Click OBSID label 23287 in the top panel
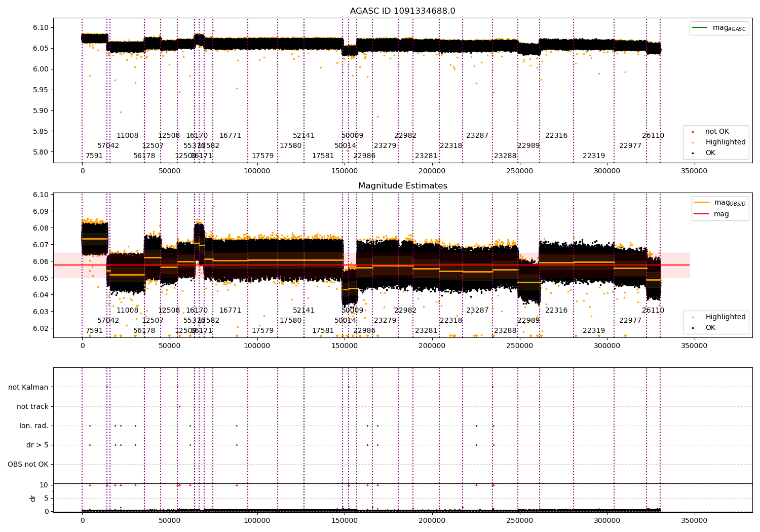The height and width of the screenshot is (532, 760). point(477,136)
